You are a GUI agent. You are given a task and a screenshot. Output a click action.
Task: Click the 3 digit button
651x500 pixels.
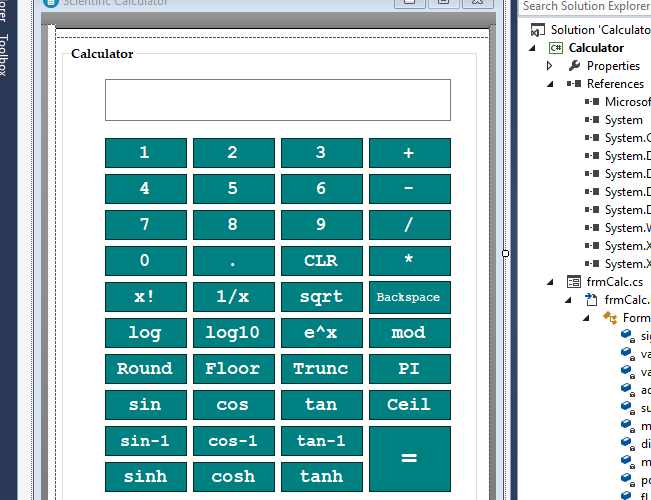(x=322, y=153)
